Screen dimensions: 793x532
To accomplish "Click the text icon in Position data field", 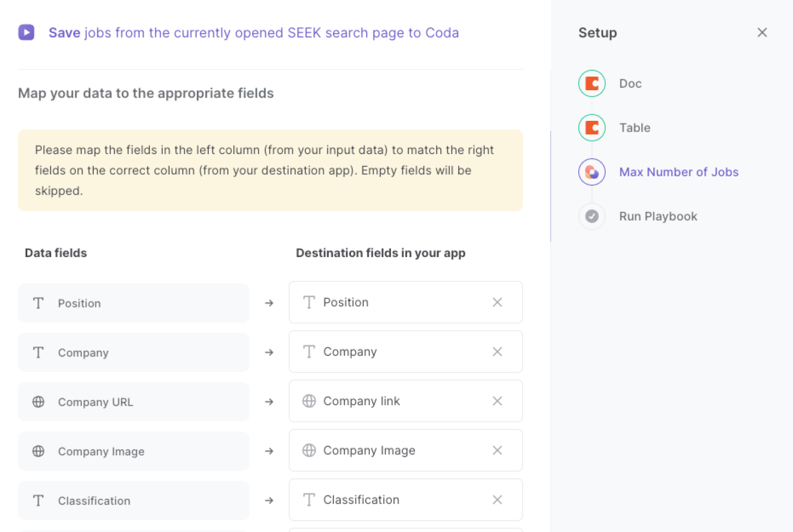I will click(38, 303).
